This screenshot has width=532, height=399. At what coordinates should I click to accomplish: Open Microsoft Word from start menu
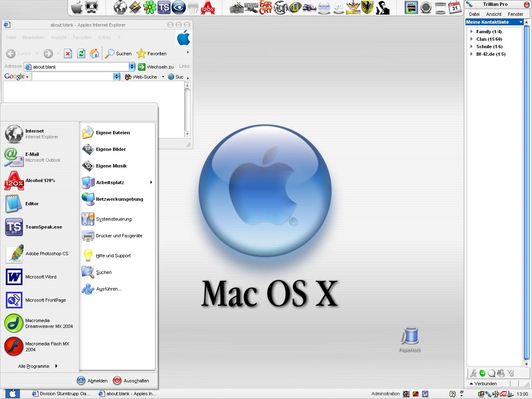coord(39,277)
